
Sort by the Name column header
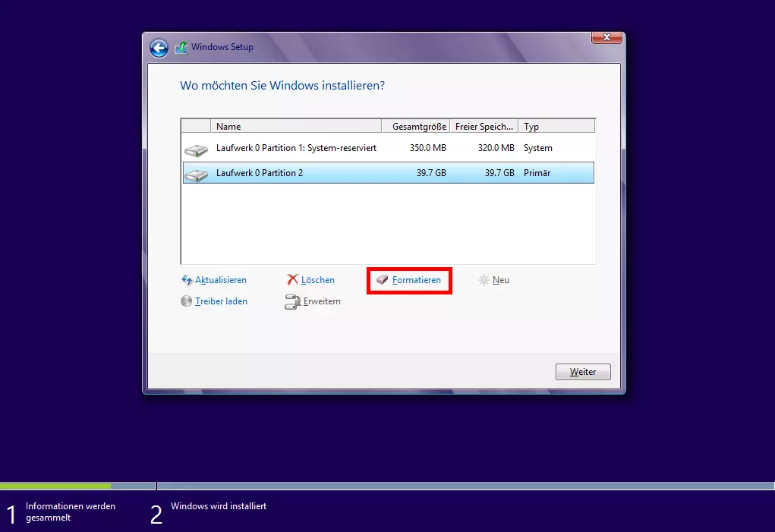[296, 127]
